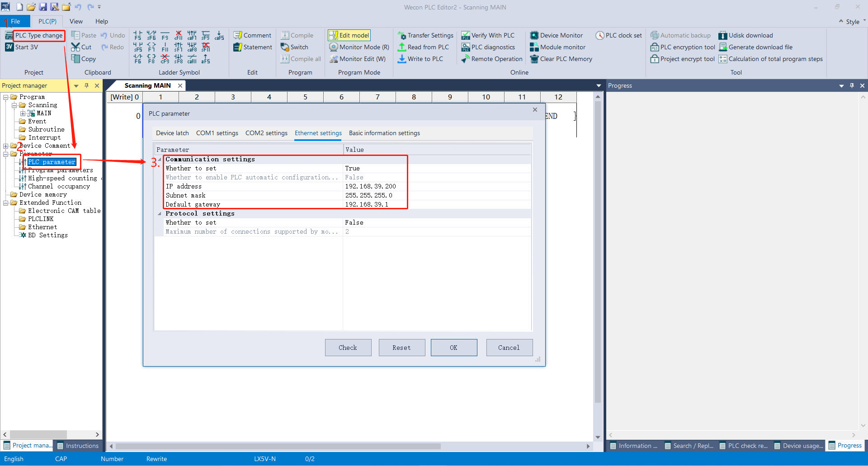
Task: Switch to COM1 settings tab
Action: [217, 133]
